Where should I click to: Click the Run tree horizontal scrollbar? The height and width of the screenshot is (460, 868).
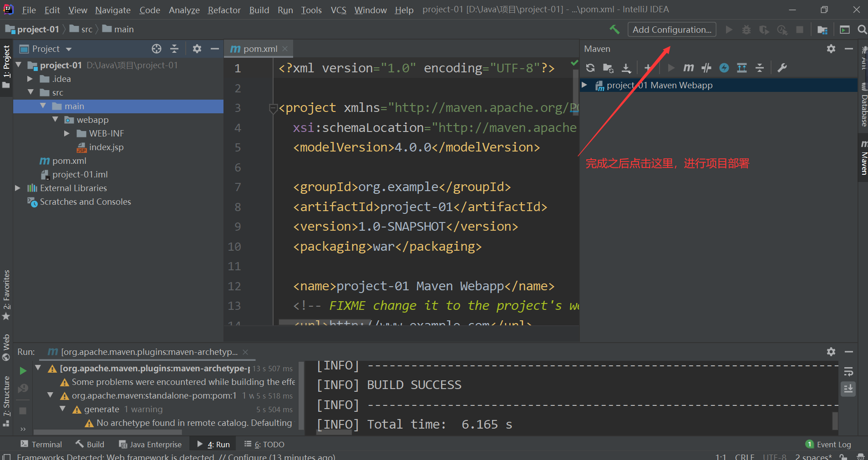(108, 432)
